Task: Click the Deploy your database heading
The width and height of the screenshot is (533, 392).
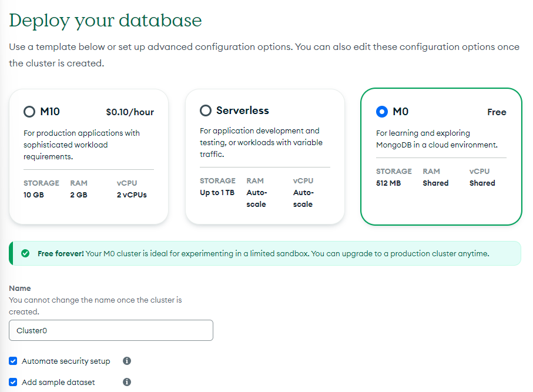Action: point(105,21)
